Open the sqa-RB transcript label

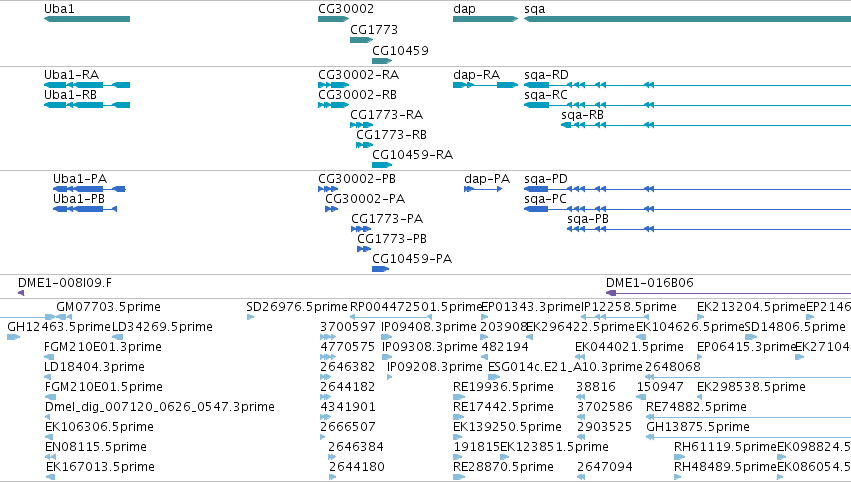[582, 115]
